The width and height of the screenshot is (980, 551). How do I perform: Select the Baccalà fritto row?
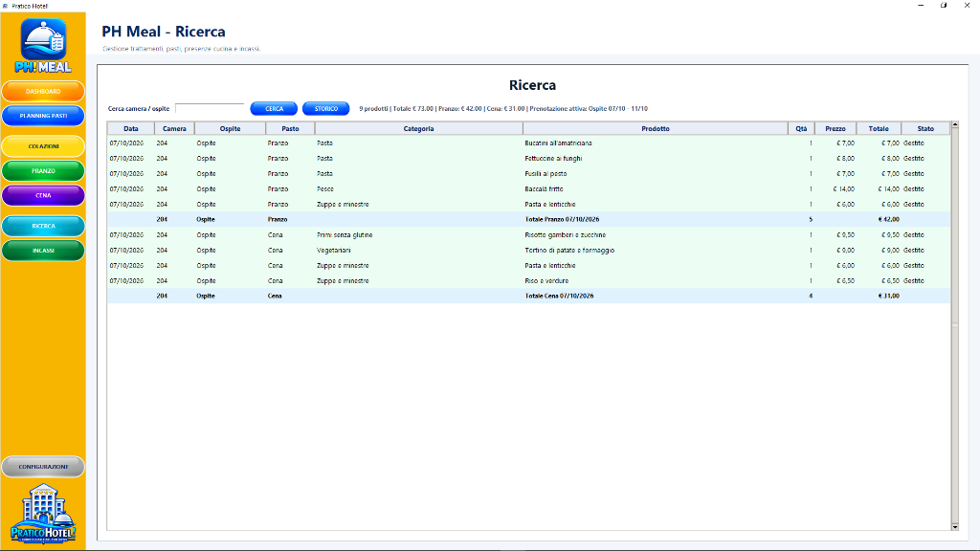click(x=528, y=188)
